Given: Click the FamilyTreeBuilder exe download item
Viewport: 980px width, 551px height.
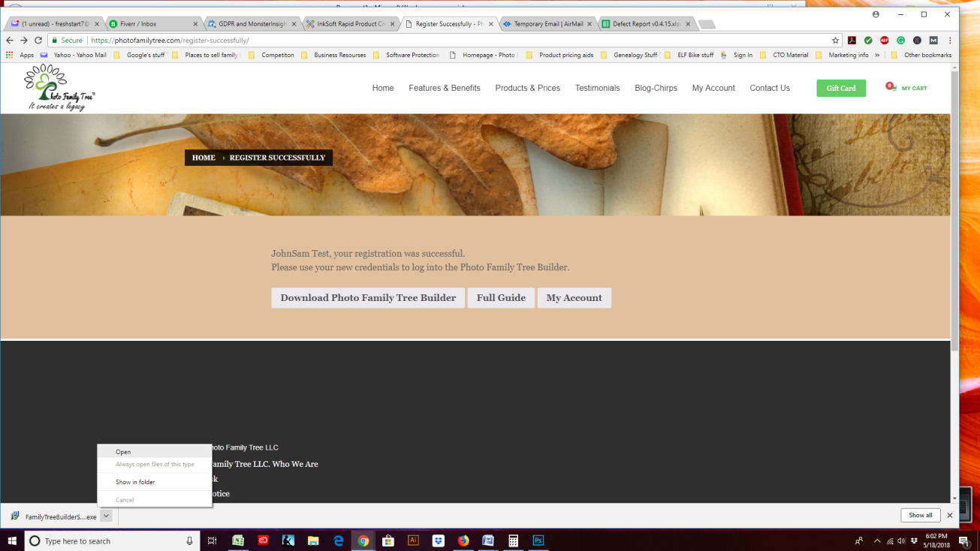Looking at the screenshot, I should [54, 516].
